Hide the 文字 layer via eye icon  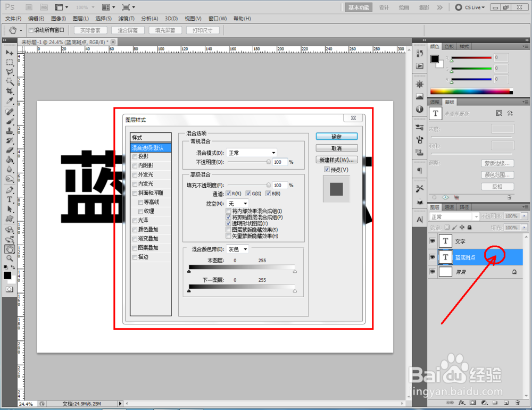click(432, 241)
